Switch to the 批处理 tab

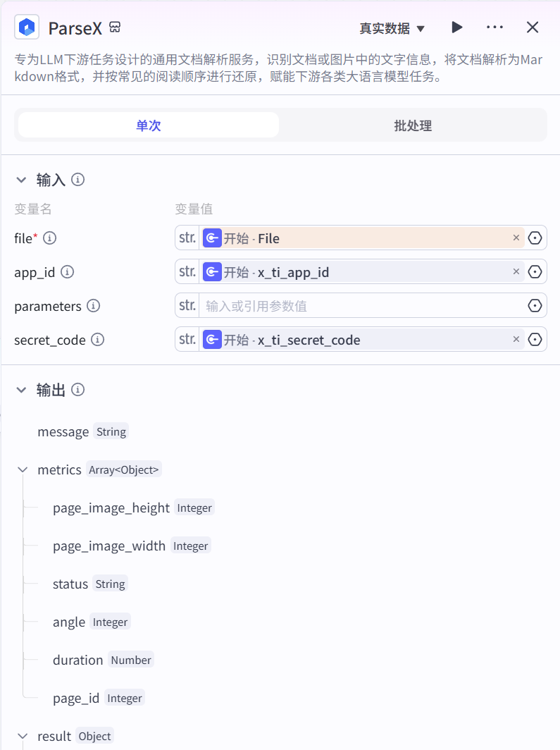click(x=413, y=125)
